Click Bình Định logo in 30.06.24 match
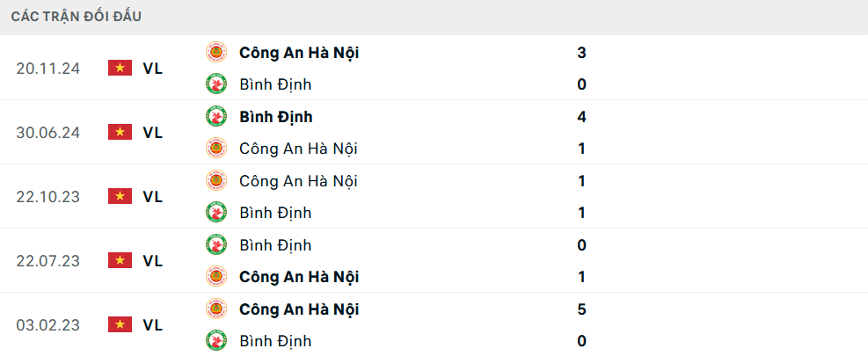 click(215, 116)
